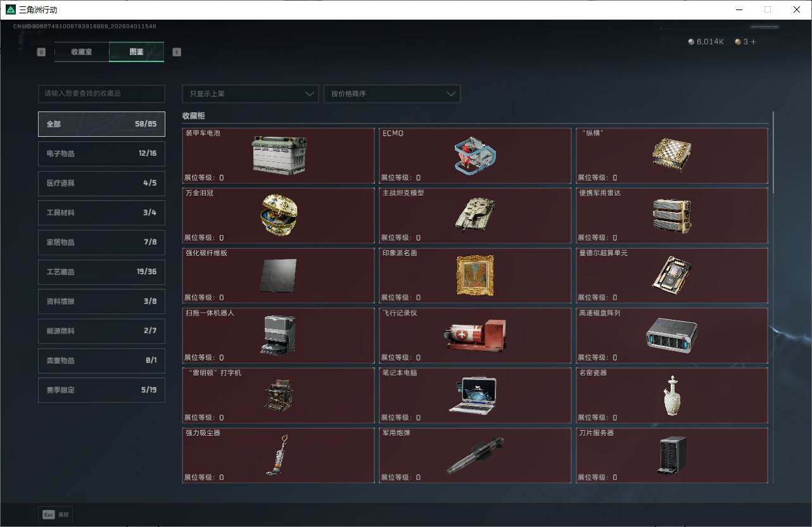Click the E key hint after 图鉴

pos(177,52)
